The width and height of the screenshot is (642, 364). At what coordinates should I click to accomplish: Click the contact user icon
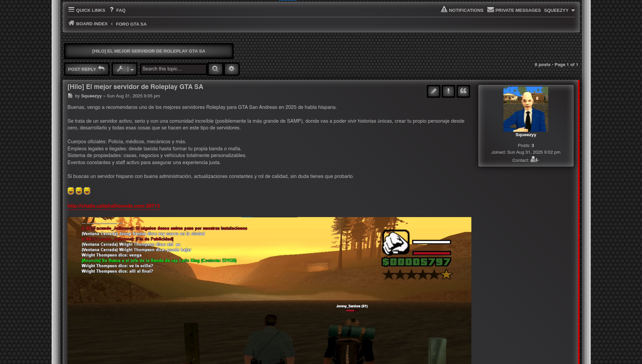point(534,159)
